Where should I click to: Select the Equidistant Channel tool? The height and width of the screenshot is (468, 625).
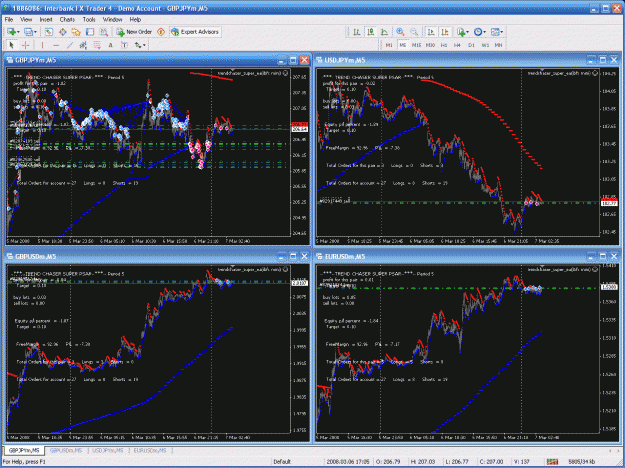(83, 45)
